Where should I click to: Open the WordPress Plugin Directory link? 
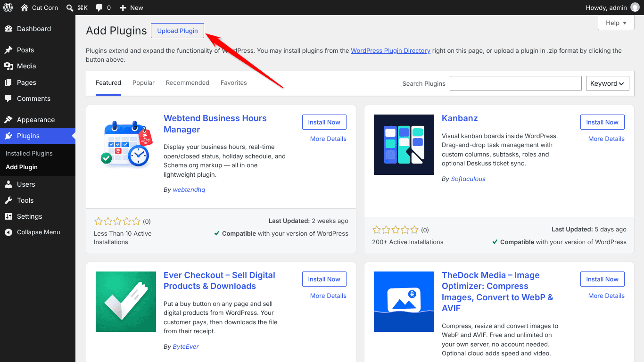point(390,50)
